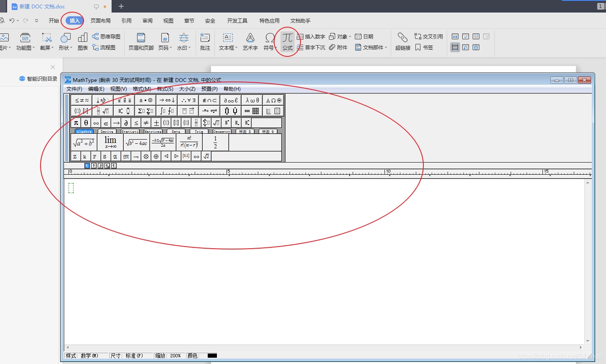Click into the MathType equation editing slot

click(71, 188)
